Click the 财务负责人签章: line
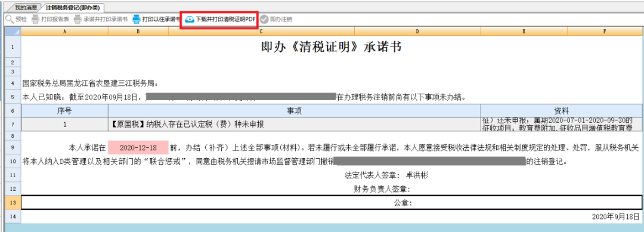 point(382,189)
